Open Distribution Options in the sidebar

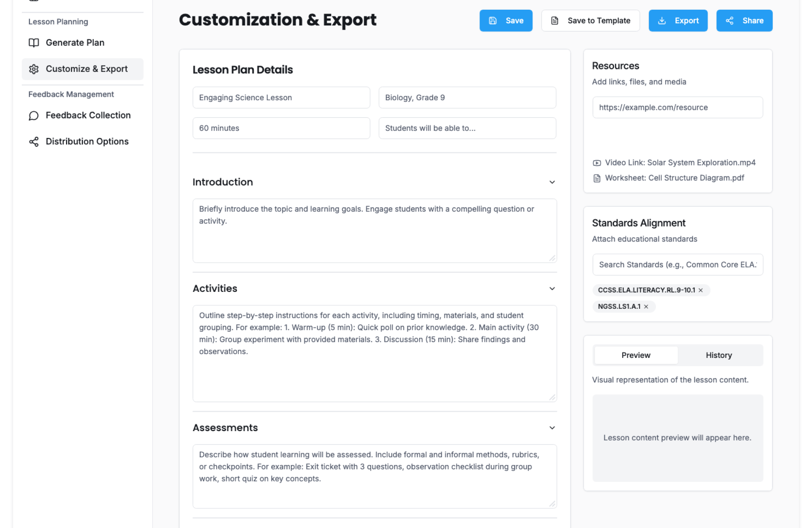click(x=87, y=142)
